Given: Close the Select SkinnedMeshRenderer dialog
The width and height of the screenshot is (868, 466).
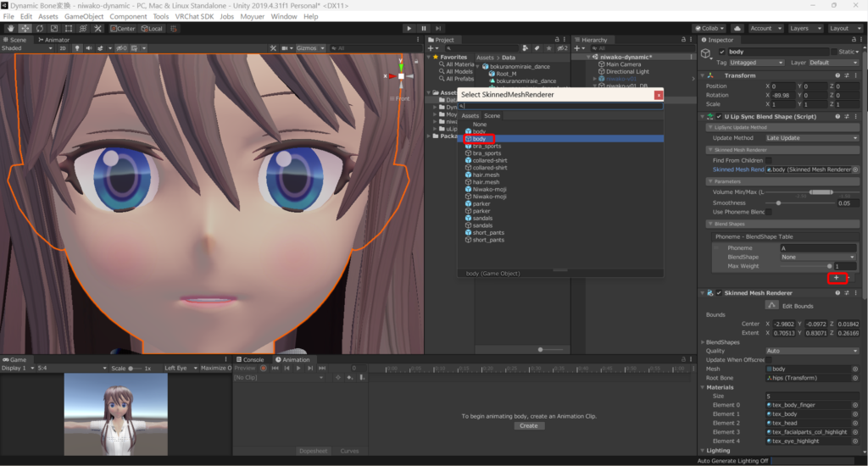Looking at the screenshot, I should [x=658, y=95].
